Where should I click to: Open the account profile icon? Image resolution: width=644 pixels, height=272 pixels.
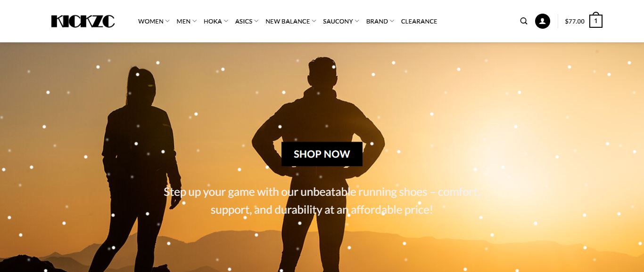coord(543,21)
